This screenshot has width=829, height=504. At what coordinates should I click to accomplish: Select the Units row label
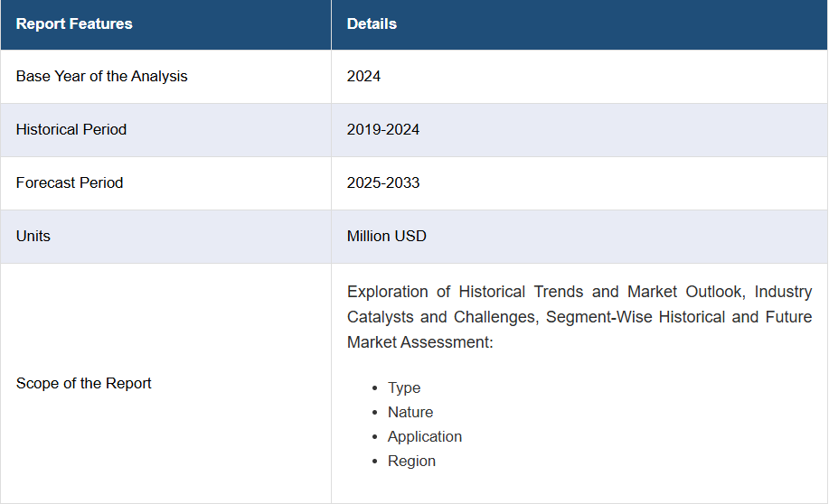point(33,236)
